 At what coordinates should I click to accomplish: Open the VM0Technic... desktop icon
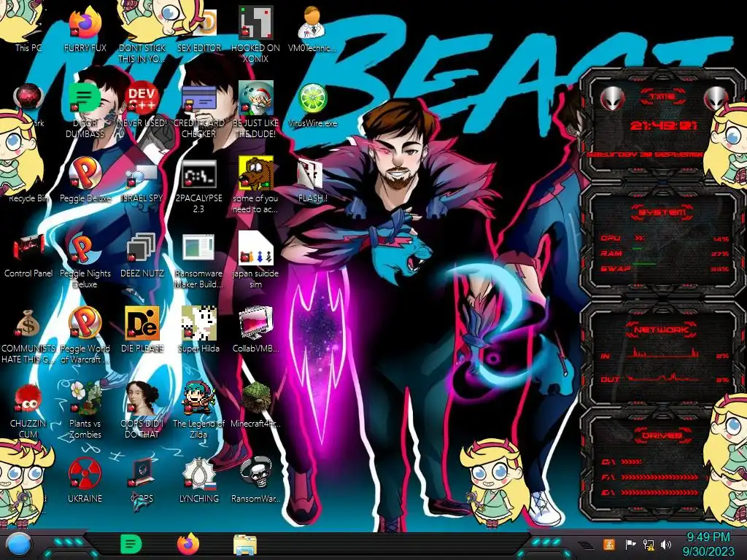(x=312, y=28)
